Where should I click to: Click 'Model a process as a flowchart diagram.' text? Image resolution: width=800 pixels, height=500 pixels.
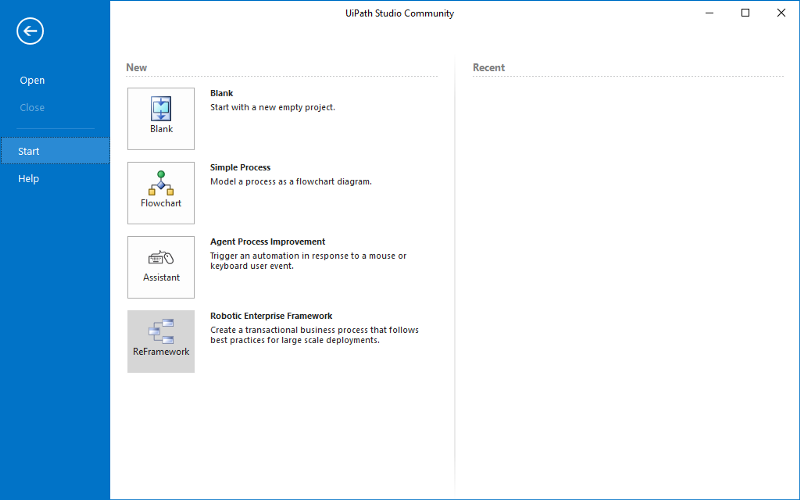[291, 182]
